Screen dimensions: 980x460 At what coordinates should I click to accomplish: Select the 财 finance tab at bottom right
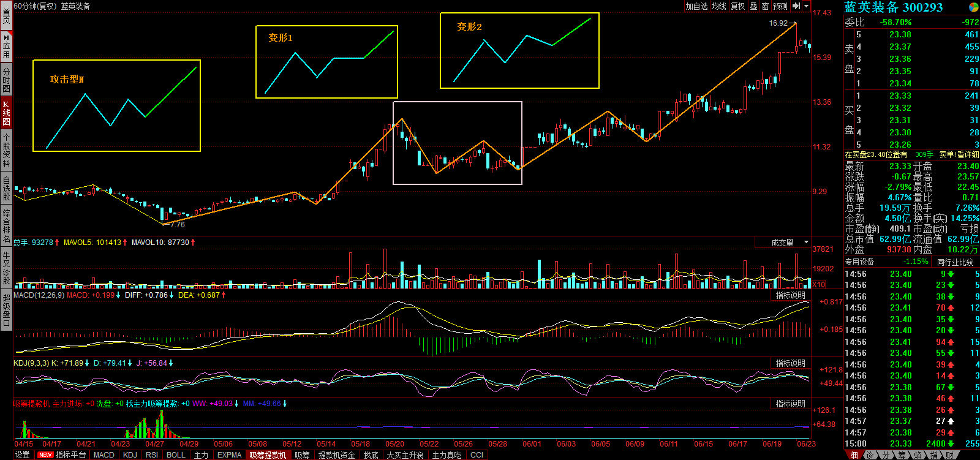tap(949, 455)
